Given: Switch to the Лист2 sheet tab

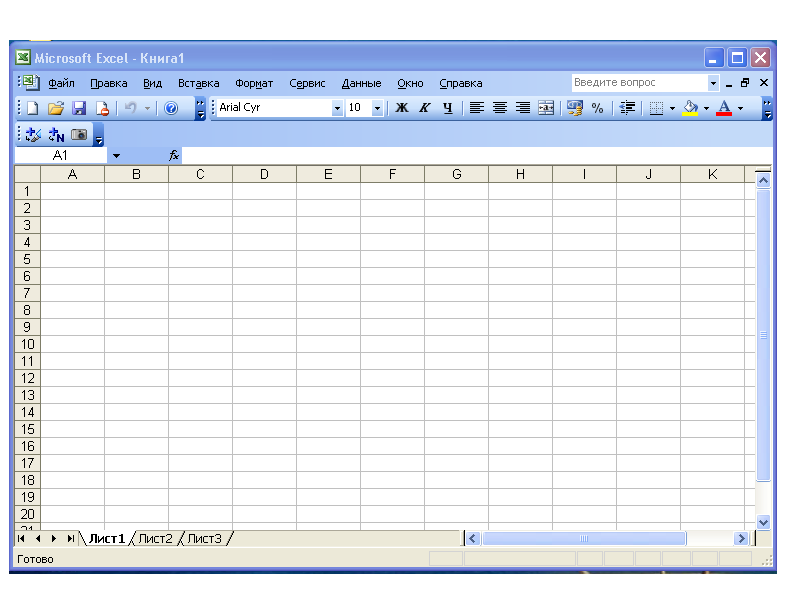Looking at the screenshot, I should [155, 538].
